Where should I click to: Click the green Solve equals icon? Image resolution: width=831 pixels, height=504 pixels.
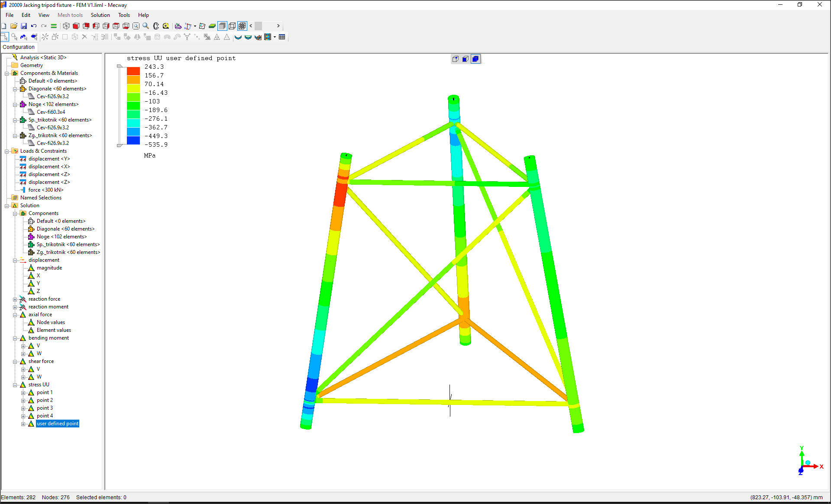tap(54, 26)
